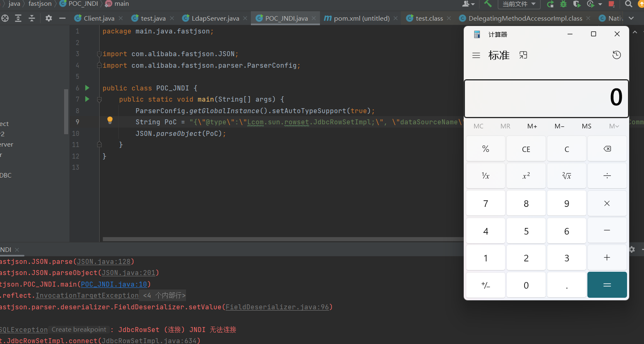Toggle Calculator keep-on-top mode

click(x=523, y=55)
